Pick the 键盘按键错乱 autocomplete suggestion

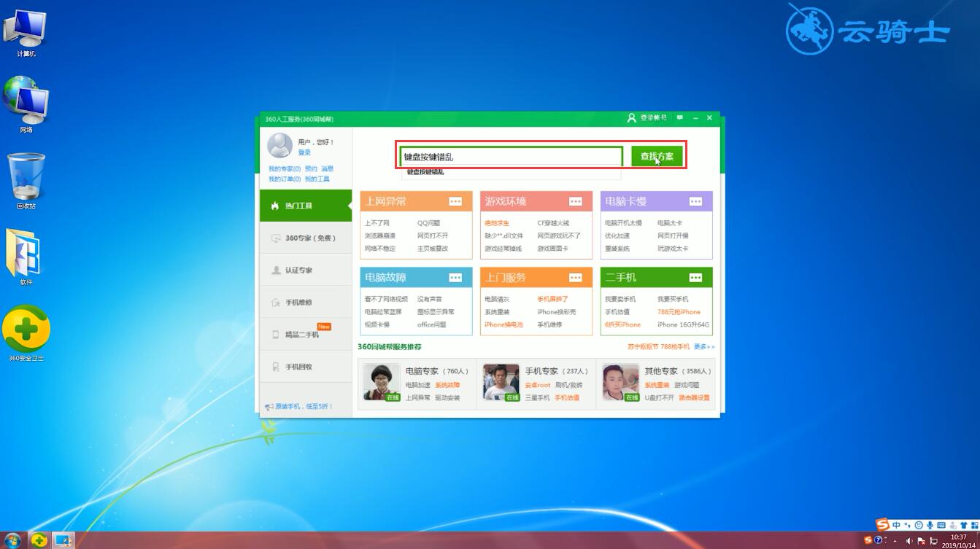click(511, 172)
